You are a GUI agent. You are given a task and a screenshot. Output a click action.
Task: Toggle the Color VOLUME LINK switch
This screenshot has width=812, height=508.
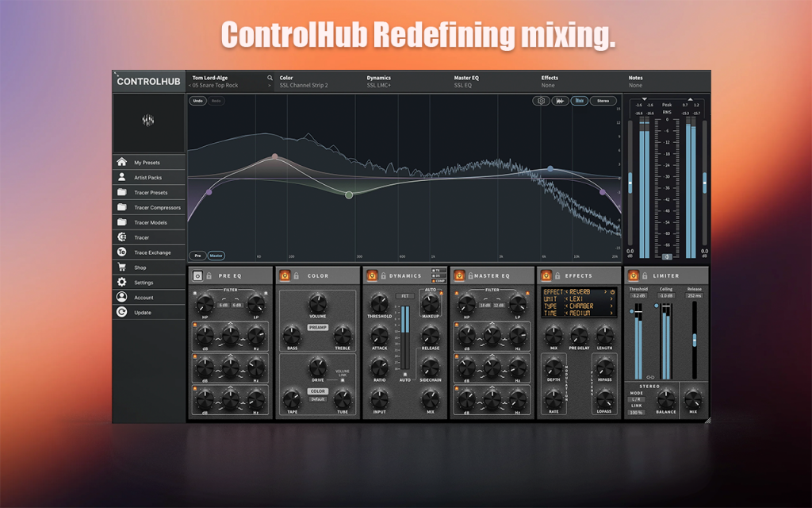point(343,380)
